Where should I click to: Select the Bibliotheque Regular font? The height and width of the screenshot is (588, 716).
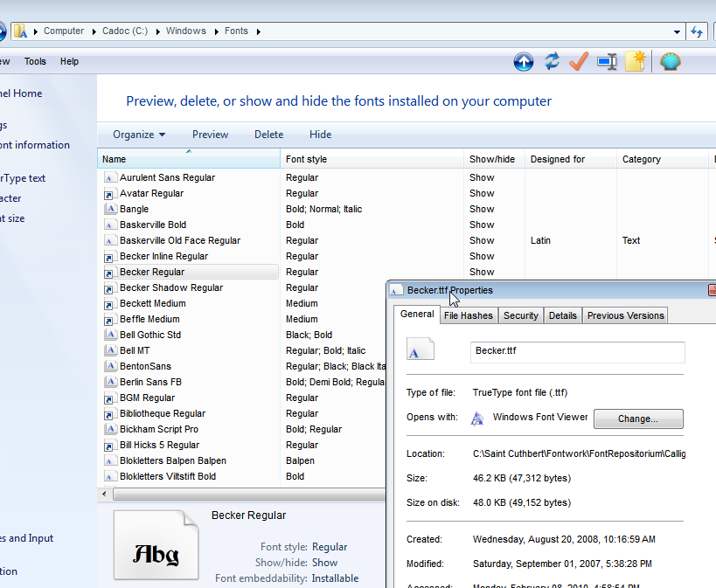pyautogui.click(x=163, y=413)
